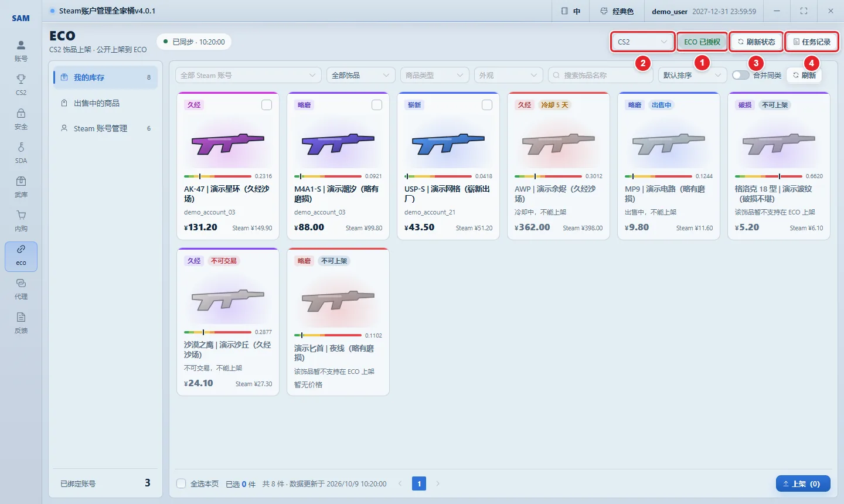Check the 全选本页 checkbox
This screenshot has height=504, width=844.
click(182, 483)
